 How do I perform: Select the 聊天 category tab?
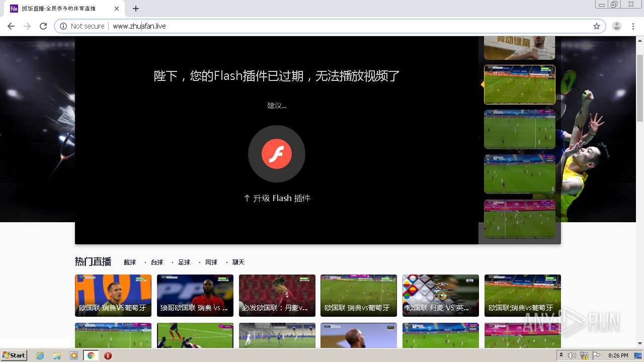238,262
